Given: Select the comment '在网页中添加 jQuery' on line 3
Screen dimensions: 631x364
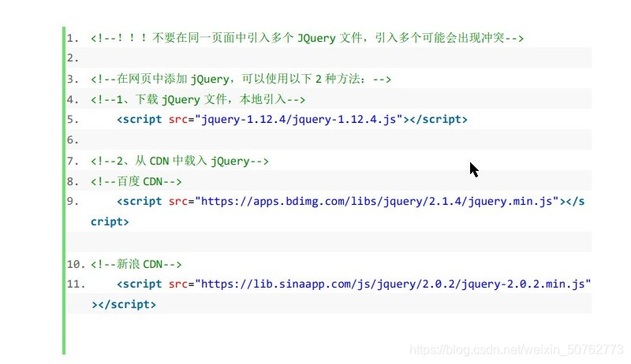Looking at the screenshot, I should [241, 79].
